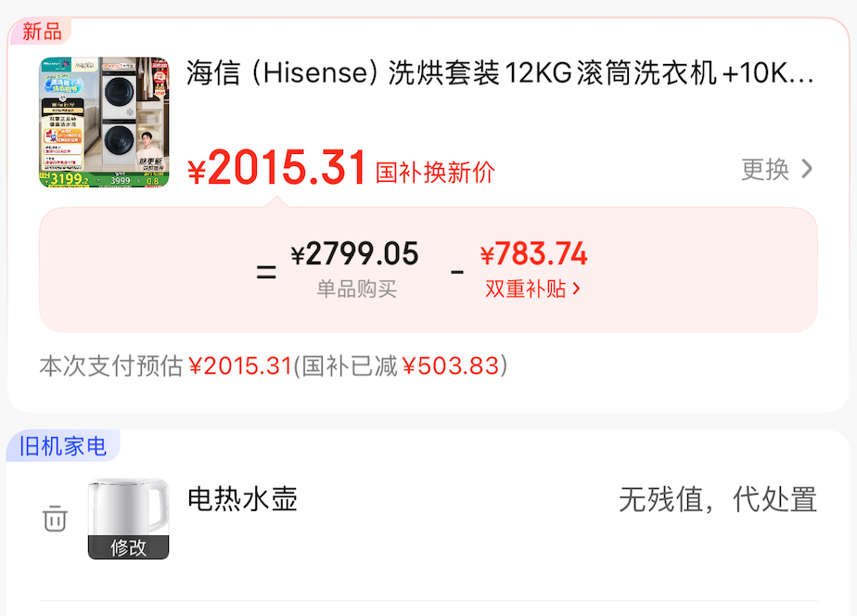Tap 更换 to change the product
The image size is (857, 616).
pyautogui.click(x=776, y=169)
